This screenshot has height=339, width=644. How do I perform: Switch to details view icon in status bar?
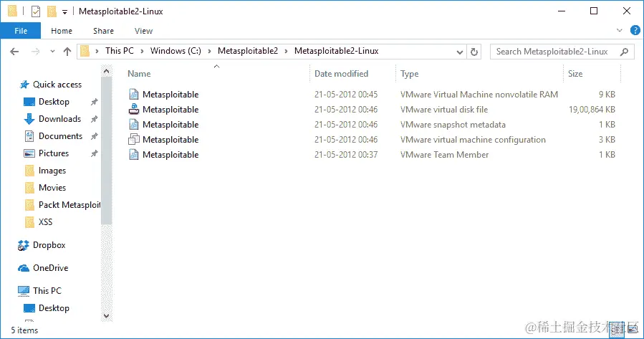click(617, 330)
